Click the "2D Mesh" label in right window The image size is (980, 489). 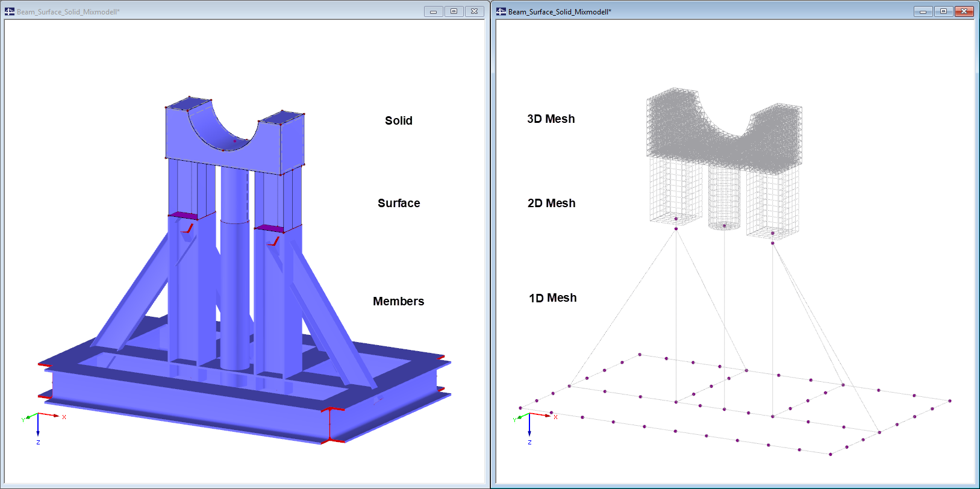point(552,203)
